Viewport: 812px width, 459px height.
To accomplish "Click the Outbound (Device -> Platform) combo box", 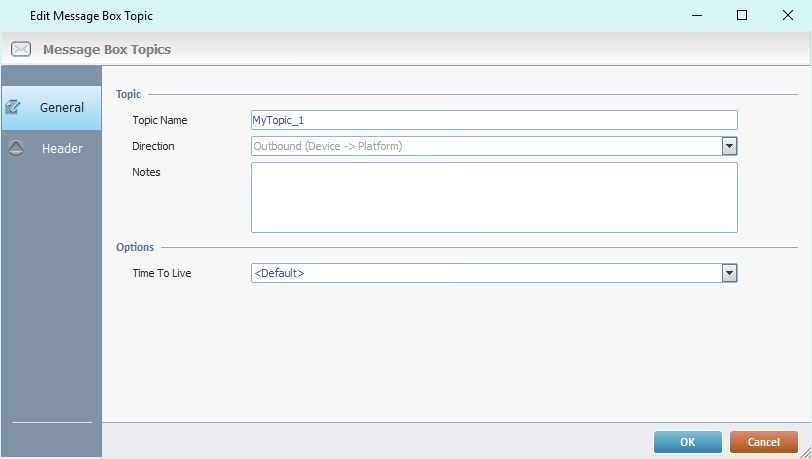I will tap(485, 146).
